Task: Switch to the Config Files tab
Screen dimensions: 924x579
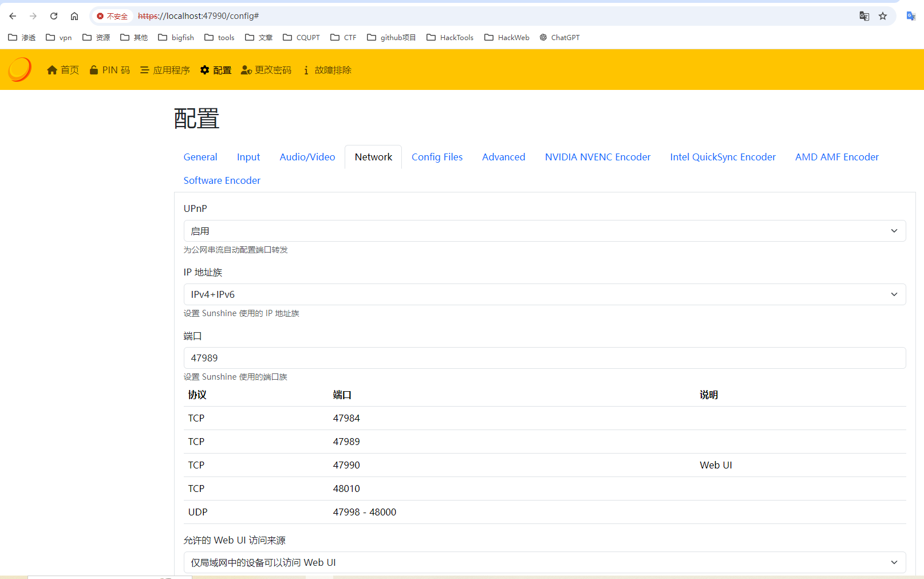Action: [437, 157]
